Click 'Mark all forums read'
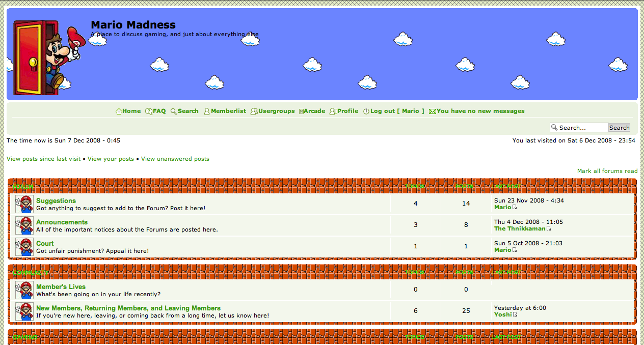 click(607, 171)
